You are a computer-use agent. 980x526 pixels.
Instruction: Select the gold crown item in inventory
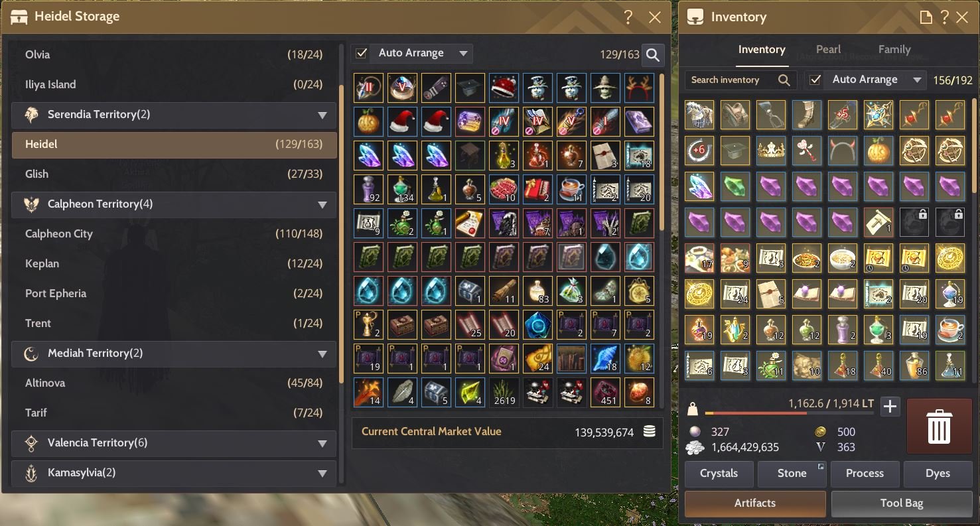(770, 150)
